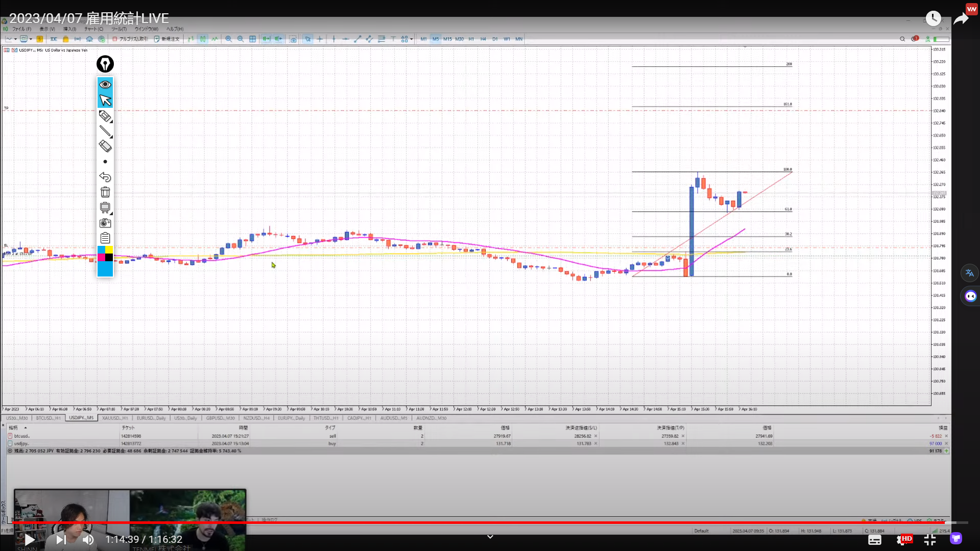
Task: Open the ツール (T) menu
Action: [119, 29]
